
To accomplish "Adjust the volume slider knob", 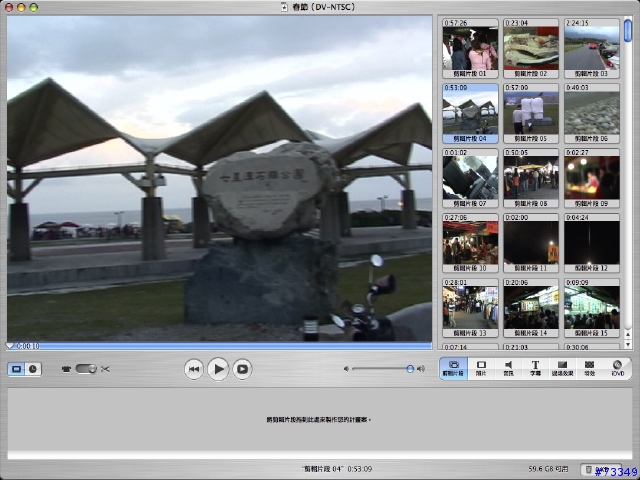I will (x=410, y=369).
